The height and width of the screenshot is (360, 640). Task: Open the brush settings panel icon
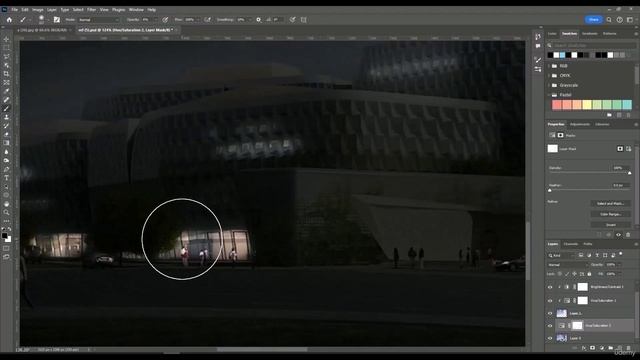(57, 20)
